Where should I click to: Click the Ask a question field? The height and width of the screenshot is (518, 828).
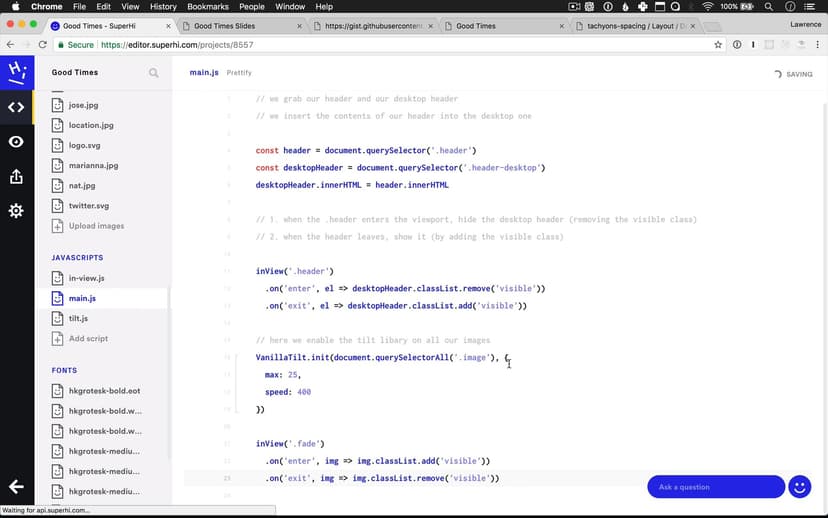click(x=715, y=487)
